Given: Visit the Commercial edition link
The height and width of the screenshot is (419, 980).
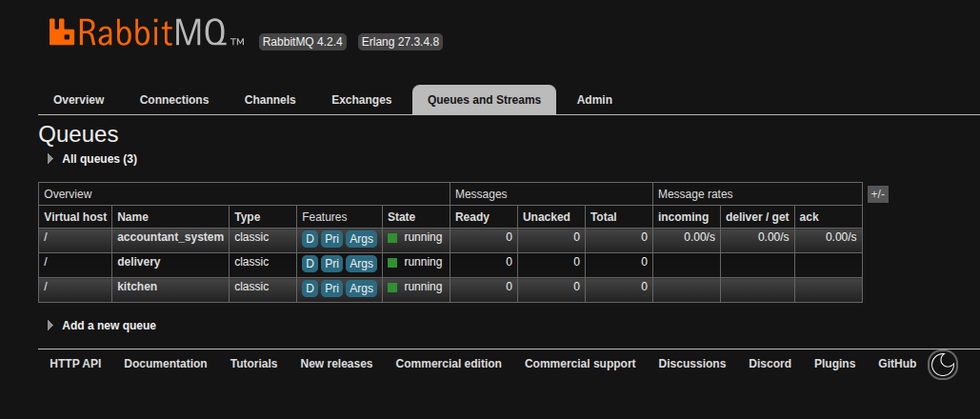Looking at the screenshot, I should tap(449, 364).
